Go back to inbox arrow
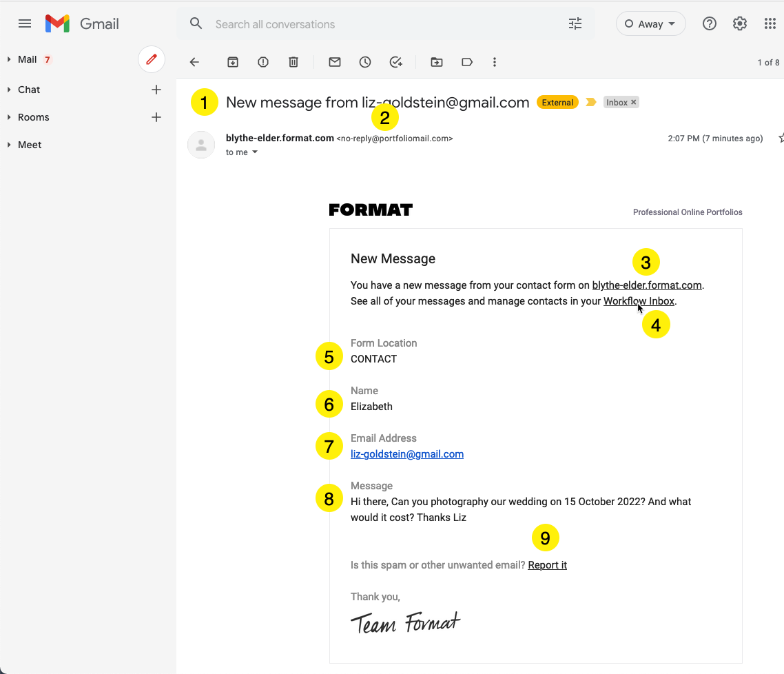 click(194, 62)
